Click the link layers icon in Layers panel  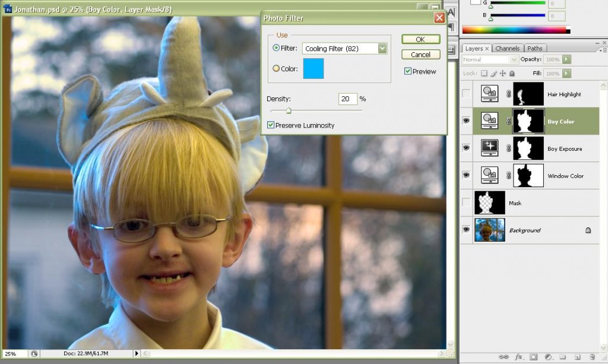pos(503,357)
